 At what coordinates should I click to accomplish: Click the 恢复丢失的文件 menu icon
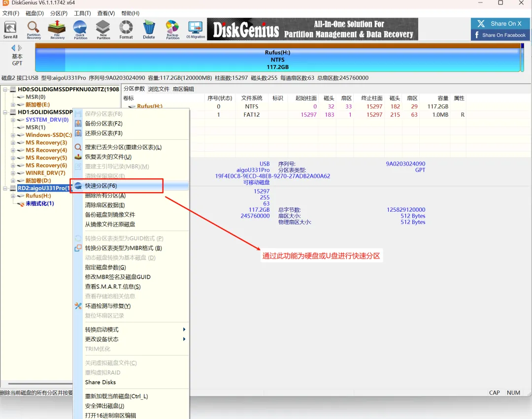78,157
